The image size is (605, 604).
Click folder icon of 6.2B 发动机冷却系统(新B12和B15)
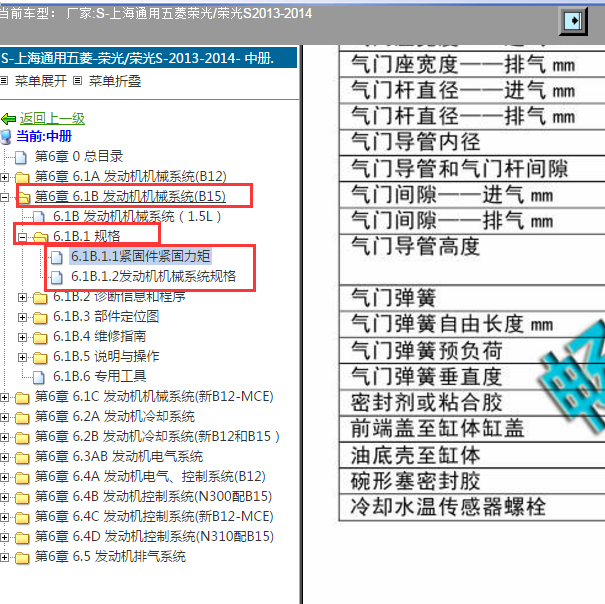click(22, 438)
